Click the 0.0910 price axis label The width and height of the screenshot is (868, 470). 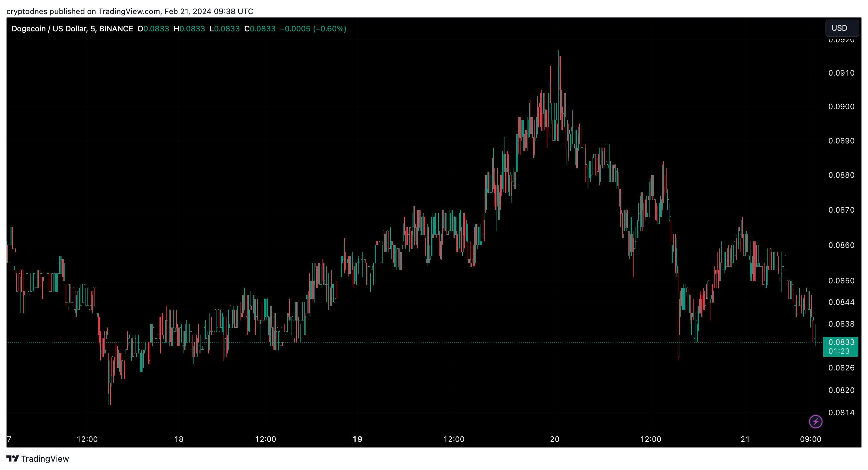point(841,73)
